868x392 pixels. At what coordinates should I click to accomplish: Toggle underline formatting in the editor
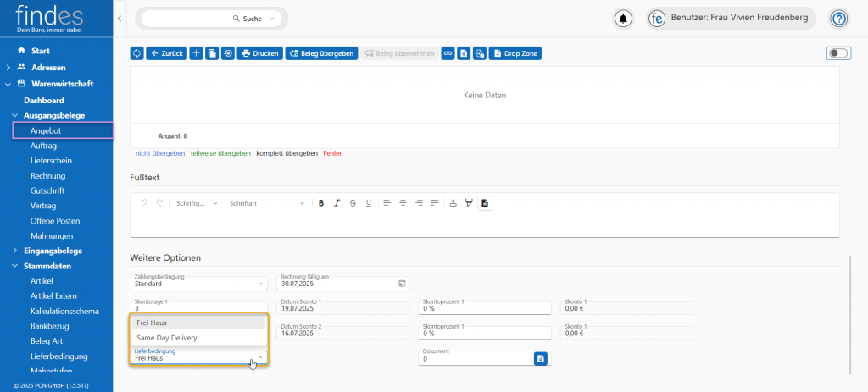pyautogui.click(x=368, y=203)
